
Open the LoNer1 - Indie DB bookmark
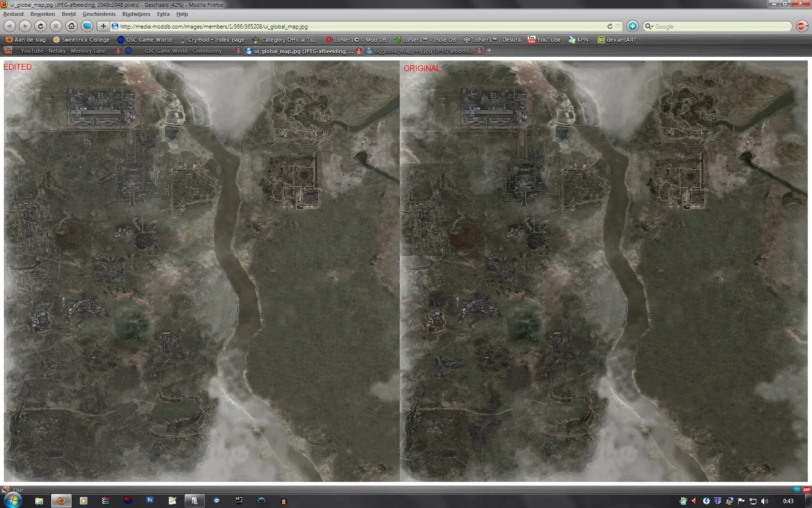coord(425,40)
